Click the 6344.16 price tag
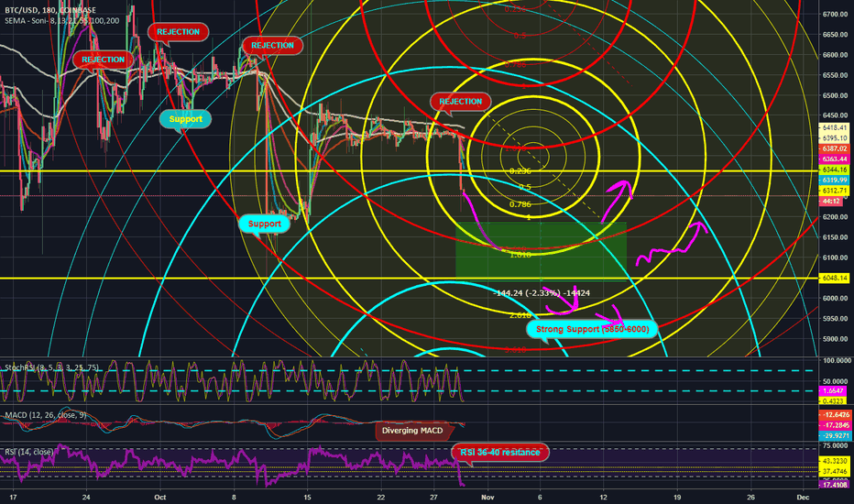The image size is (854, 504). [834, 170]
